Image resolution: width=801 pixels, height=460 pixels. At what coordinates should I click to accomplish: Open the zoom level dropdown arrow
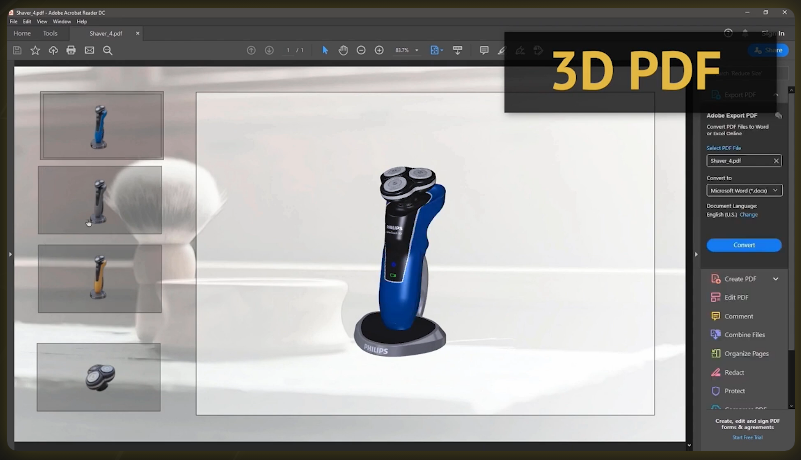tap(417, 50)
